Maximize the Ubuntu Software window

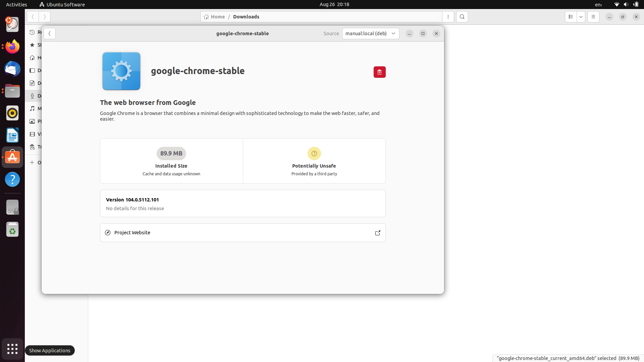[423, 34]
